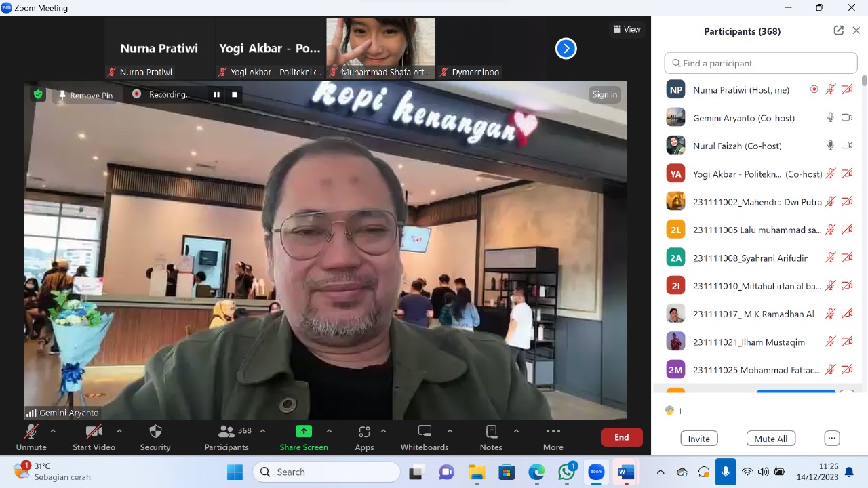Click Remove Pin on the video

[x=85, y=95]
